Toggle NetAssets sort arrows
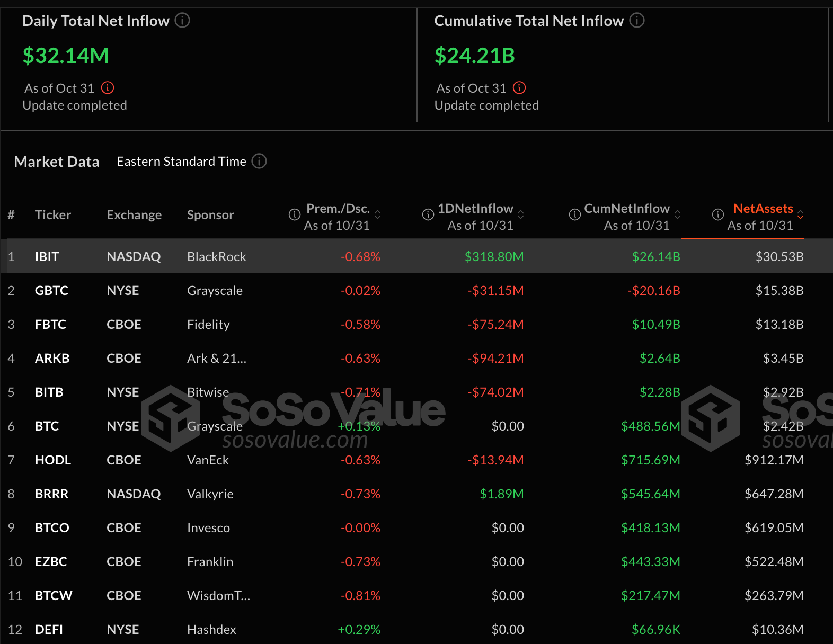This screenshot has height=644, width=833. point(801,214)
